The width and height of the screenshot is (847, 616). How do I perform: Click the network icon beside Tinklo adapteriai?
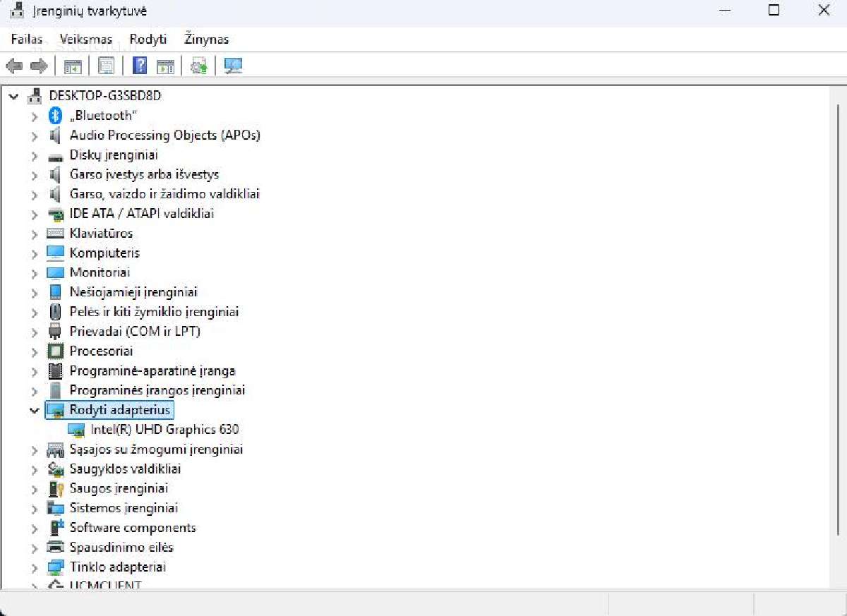tap(55, 567)
